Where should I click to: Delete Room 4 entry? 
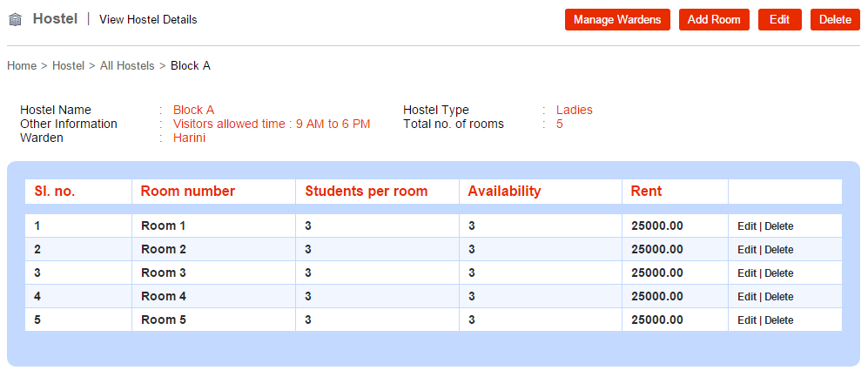coord(779,297)
